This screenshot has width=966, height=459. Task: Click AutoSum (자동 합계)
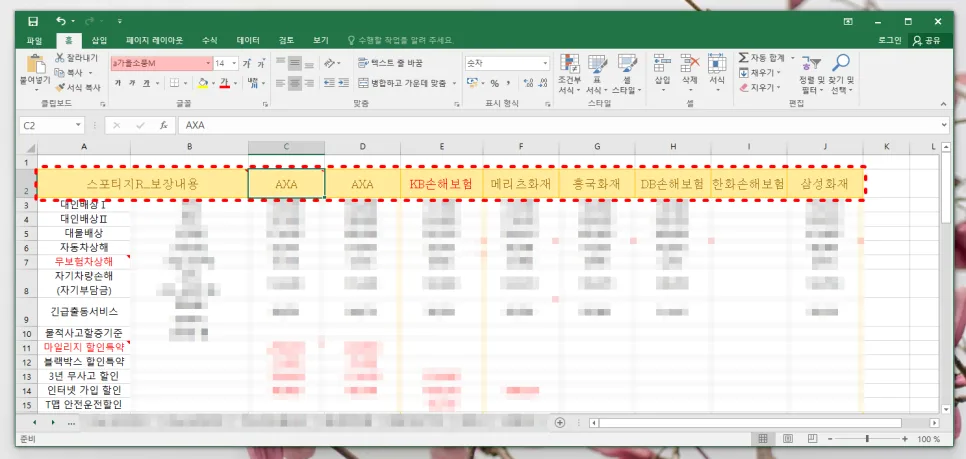click(762, 58)
